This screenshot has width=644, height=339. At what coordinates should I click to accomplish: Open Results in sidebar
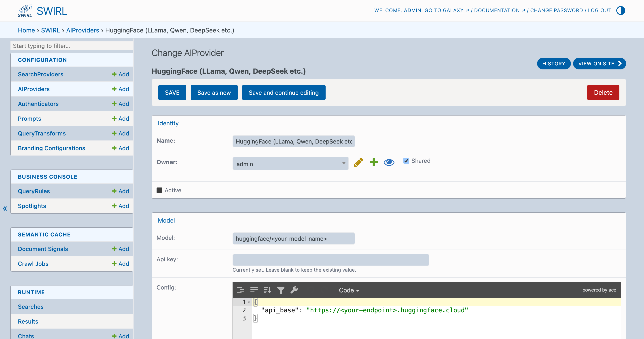click(x=28, y=322)
